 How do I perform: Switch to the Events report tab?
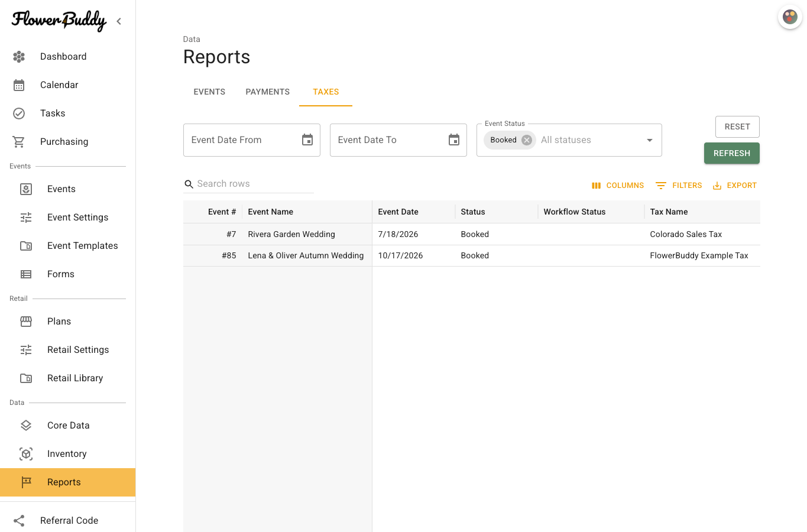tap(209, 92)
